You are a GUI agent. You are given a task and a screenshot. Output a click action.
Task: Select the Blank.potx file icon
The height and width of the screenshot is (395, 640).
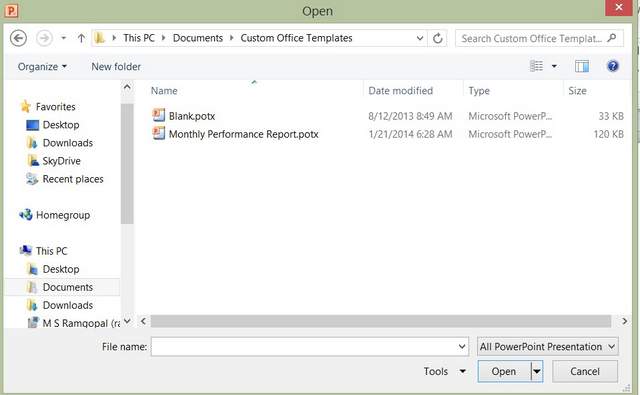[x=158, y=115]
